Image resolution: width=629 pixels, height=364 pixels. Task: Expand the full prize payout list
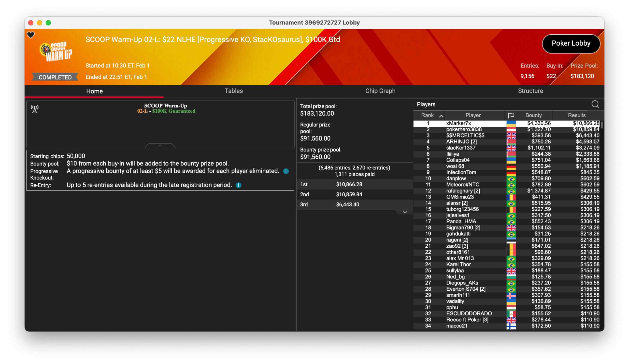click(x=405, y=212)
